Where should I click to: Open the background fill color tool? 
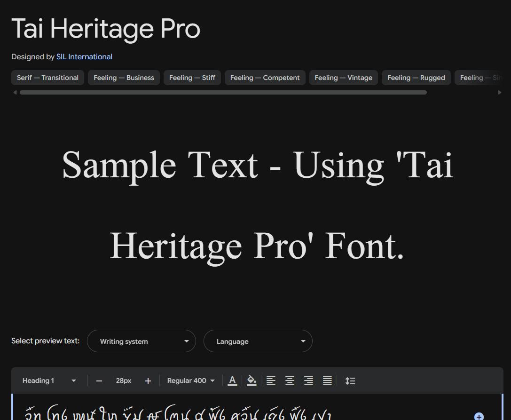(251, 380)
